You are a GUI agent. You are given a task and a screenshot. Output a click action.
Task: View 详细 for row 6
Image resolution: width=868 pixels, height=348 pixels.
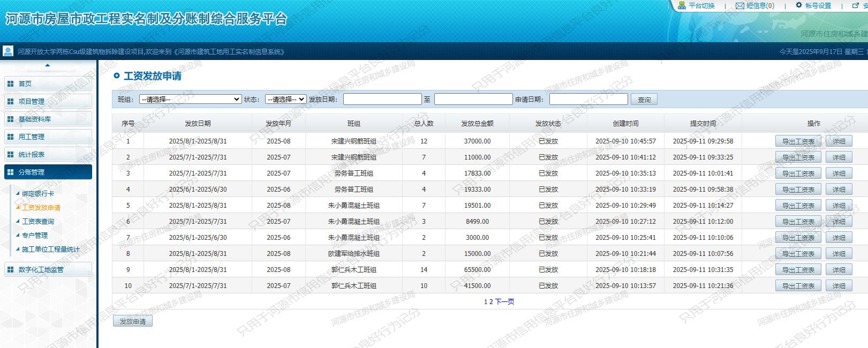click(x=839, y=222)
